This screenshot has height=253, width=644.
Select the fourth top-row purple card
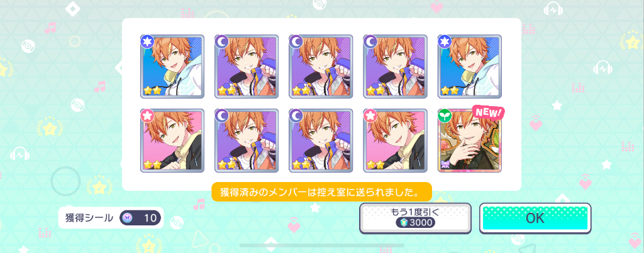coord(395,67)
